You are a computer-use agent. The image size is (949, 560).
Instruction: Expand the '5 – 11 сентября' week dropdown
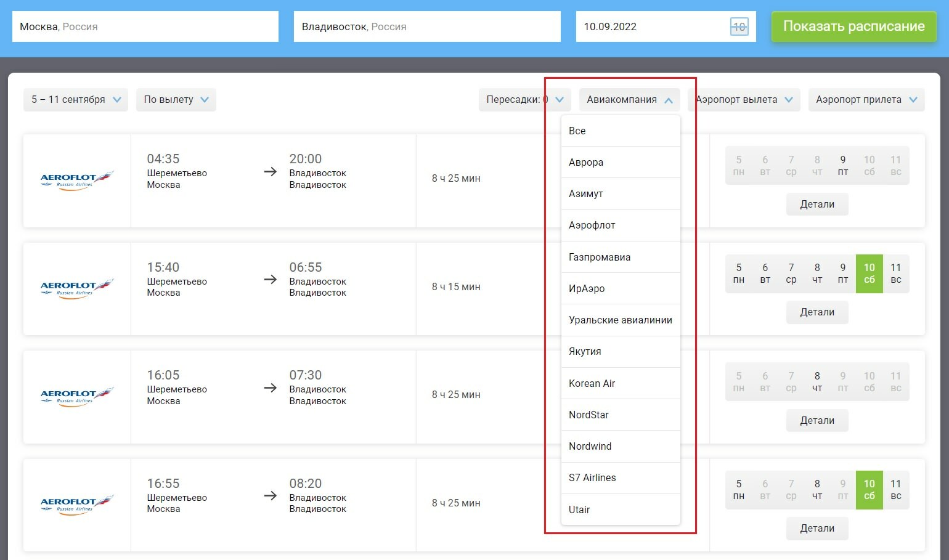(x=76, y=100)
